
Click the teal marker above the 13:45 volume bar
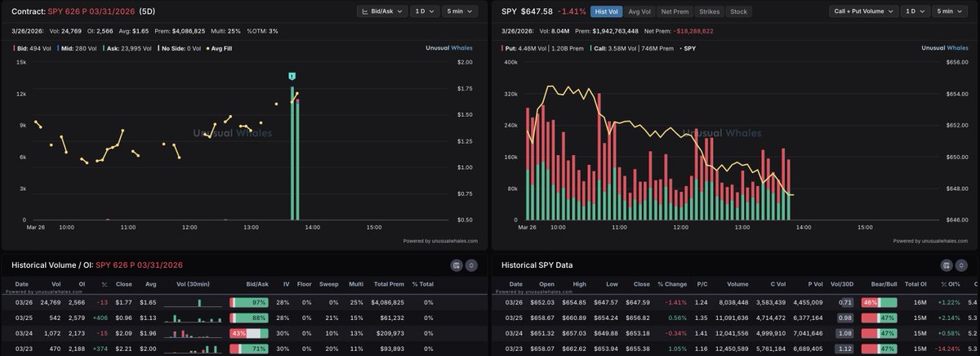[292, 77]
